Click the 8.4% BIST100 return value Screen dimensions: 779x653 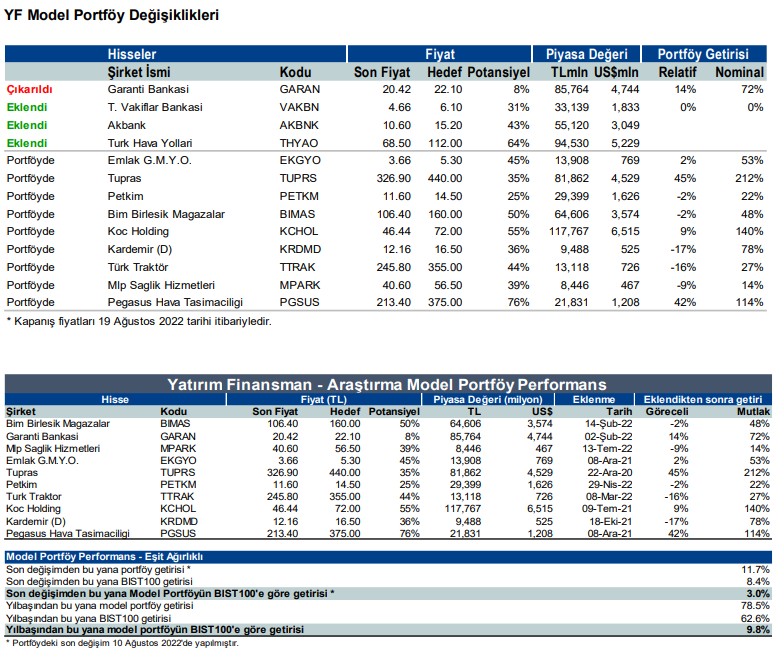758,581
